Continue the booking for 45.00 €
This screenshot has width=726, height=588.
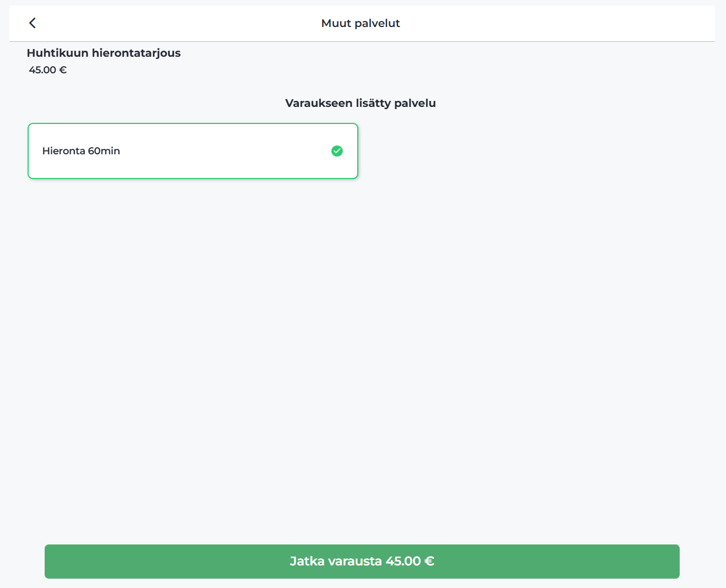pos(362,561)
